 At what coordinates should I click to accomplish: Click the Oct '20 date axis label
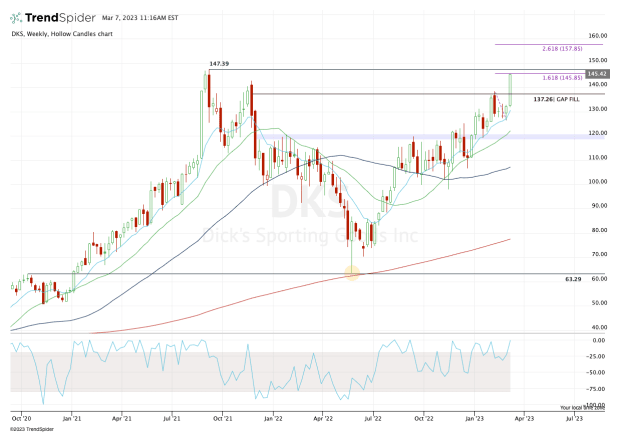tap(21, 418)
